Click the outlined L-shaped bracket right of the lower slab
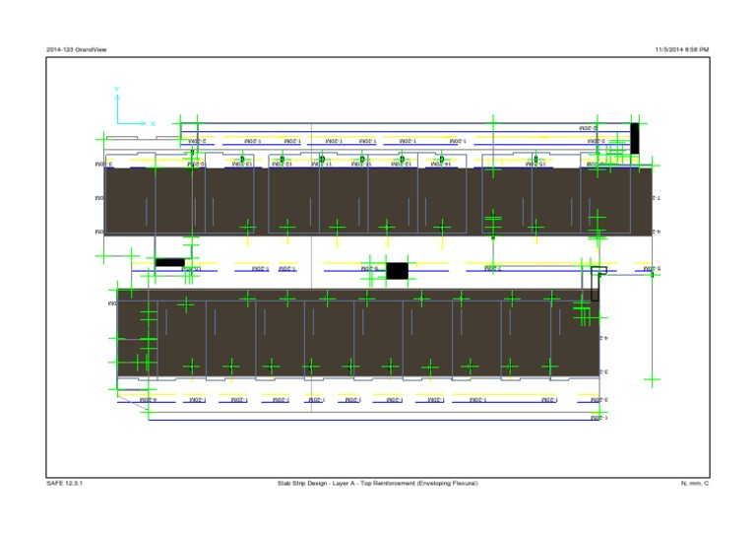 (598, 283)
